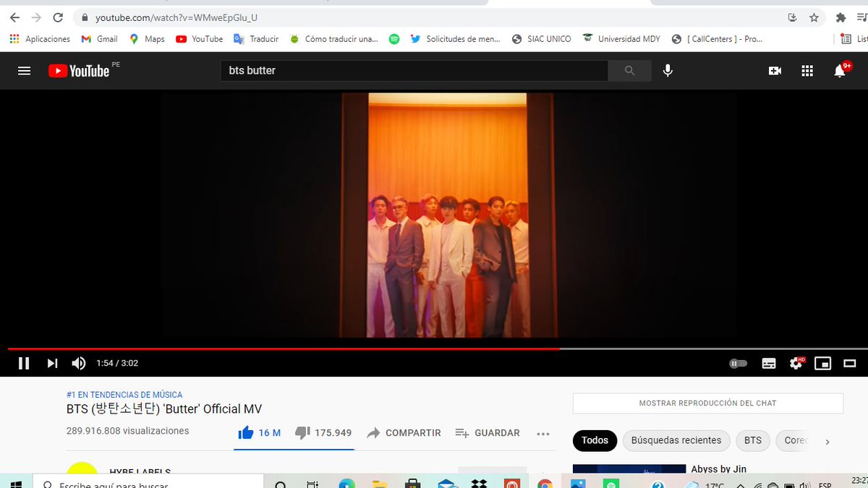Toggle subtitles/closed captions button
The image size is (868, 488).
pyautogui.click(x=769, y=363)
